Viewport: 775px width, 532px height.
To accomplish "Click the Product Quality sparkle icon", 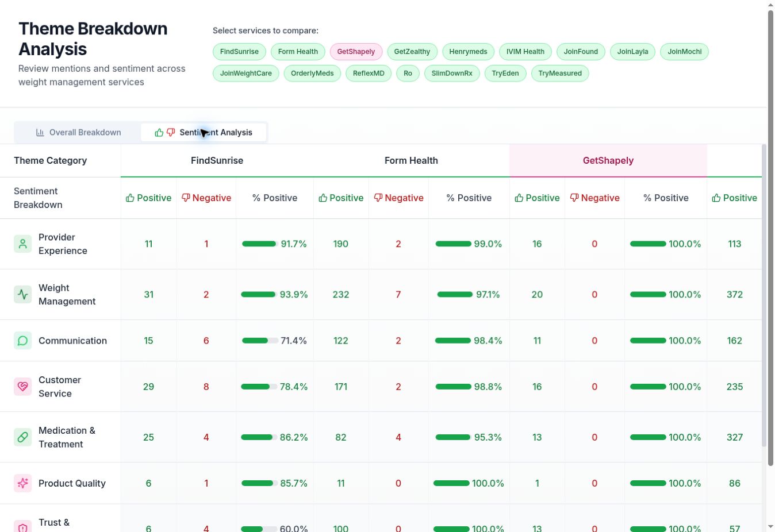I will (x=23, y=483).
